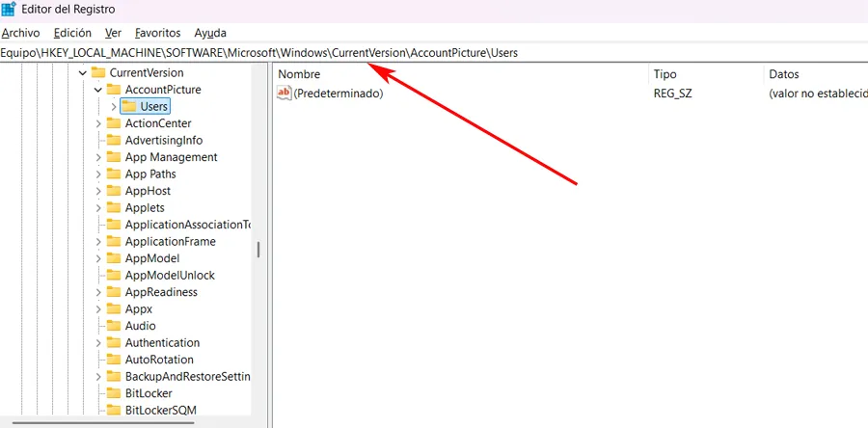This screenshot has width=868, height=428.
Task: Select the AdvertisingInfo key label
Action: (x=164, y=141)
